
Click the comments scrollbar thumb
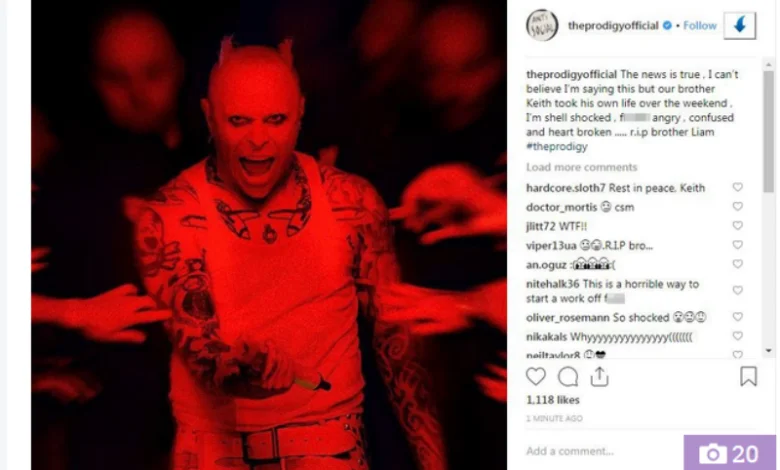point(769,131)
